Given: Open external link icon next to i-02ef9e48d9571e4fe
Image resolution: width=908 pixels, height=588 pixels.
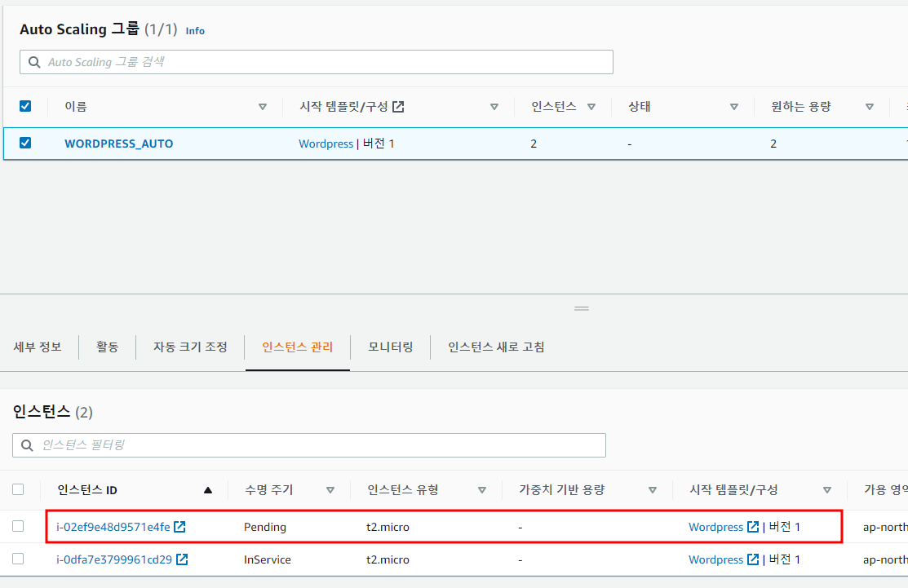Looking at the screenshot, I should coord(180,527).
